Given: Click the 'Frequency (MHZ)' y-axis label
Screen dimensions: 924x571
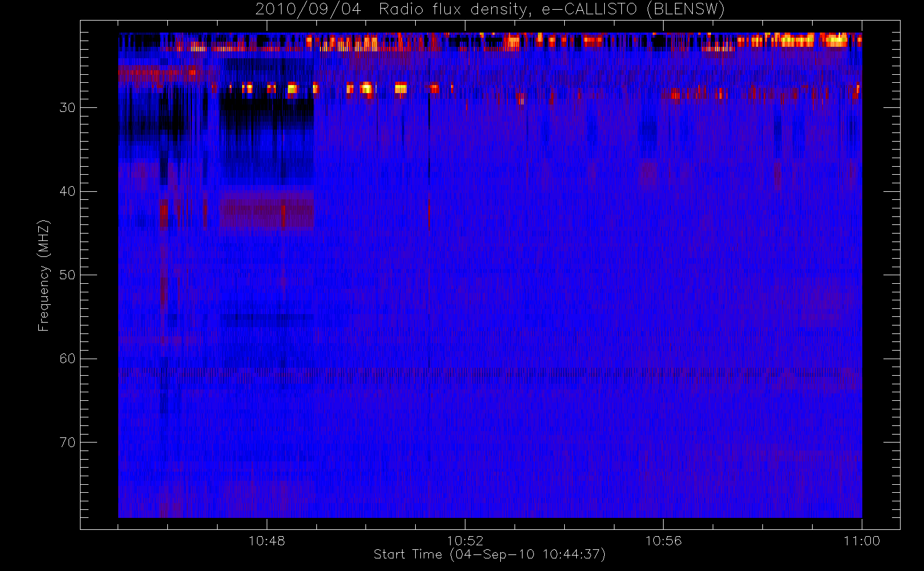Looking at the screenshot, I should 43,275.
